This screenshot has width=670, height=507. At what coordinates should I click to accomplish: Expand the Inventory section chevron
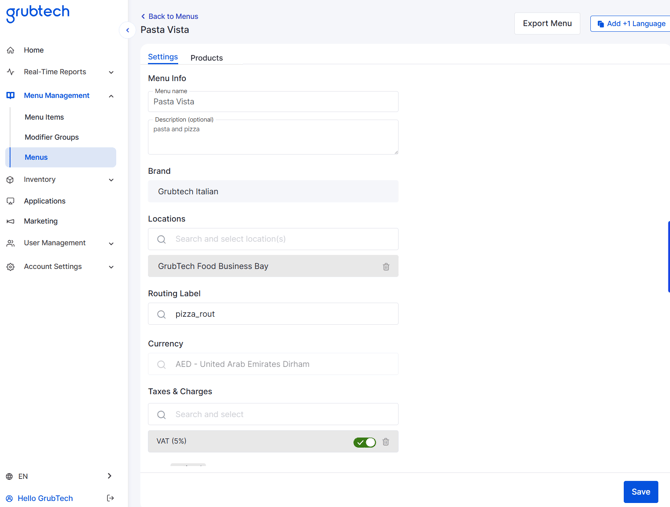coord(111,180)
